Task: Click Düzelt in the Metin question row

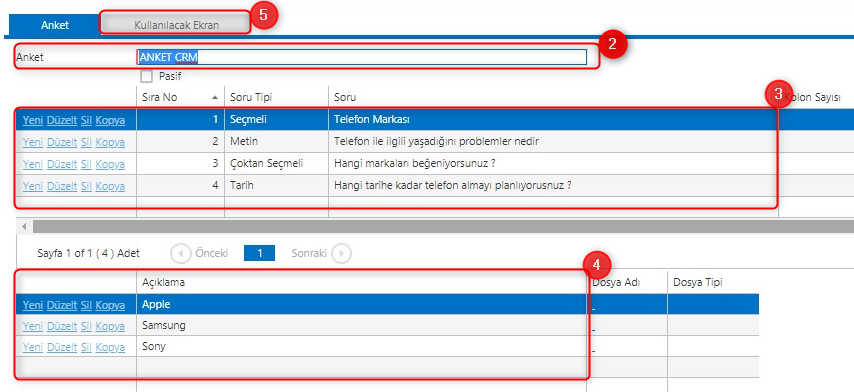Action: 62,142
